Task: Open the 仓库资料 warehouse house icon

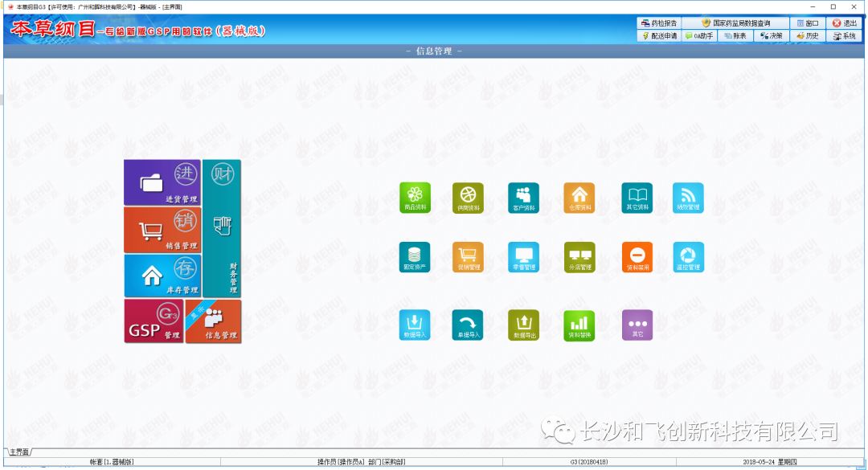Action: [x=579, y=198]
